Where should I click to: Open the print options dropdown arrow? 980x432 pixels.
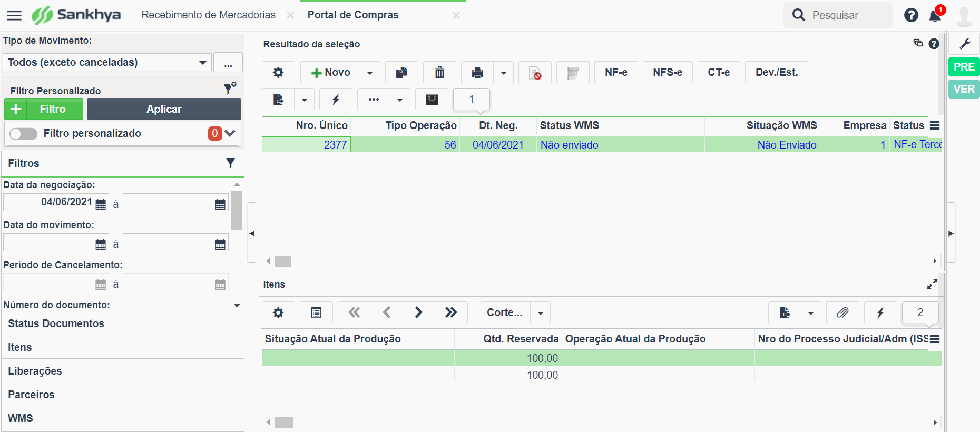pyautogui.click(x=503, y=72)
